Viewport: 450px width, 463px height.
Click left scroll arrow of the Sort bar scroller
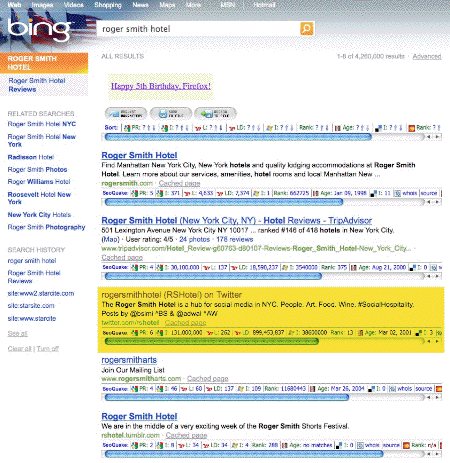point(429,137)
